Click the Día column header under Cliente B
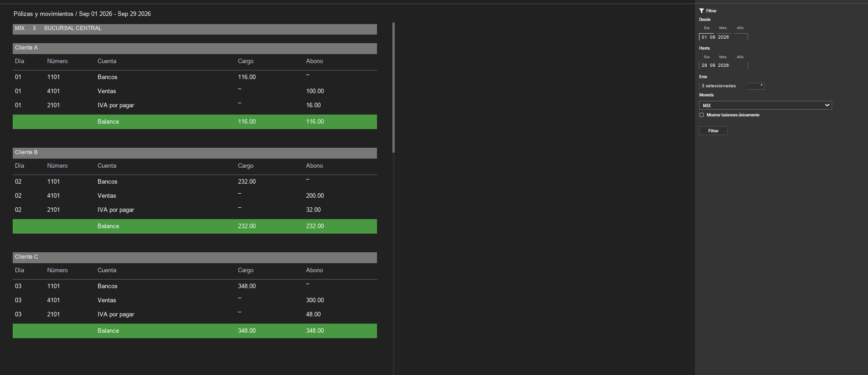868x375 pixels. 20,166
